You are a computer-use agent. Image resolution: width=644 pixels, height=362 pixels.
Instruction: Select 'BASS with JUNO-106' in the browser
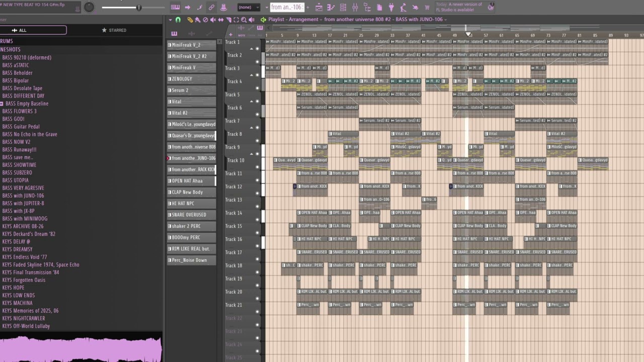(23, 196)
